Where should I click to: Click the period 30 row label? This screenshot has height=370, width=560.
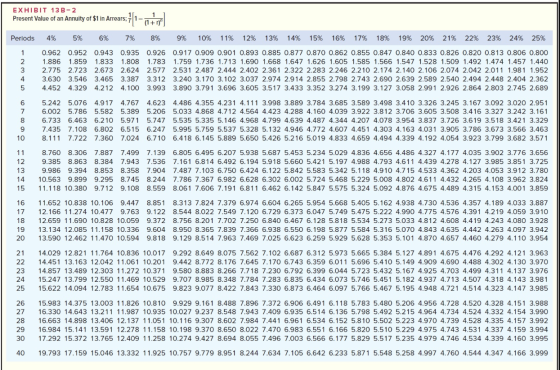pyautogui.click(x=21, y=338)
